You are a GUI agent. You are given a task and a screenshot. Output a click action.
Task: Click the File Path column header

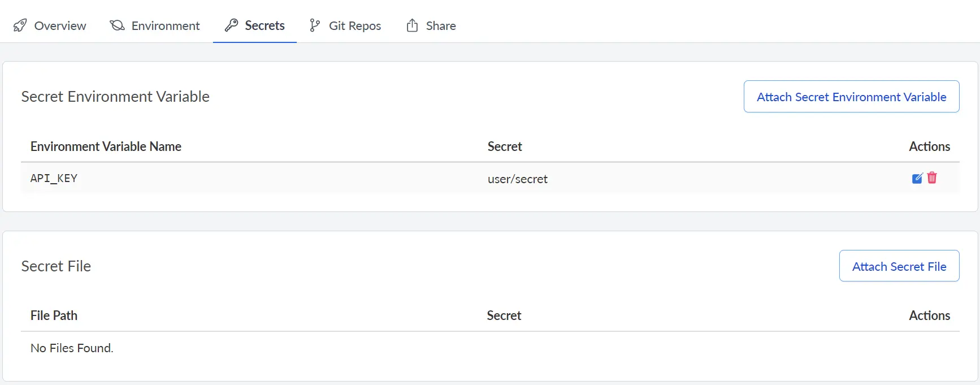54,315
